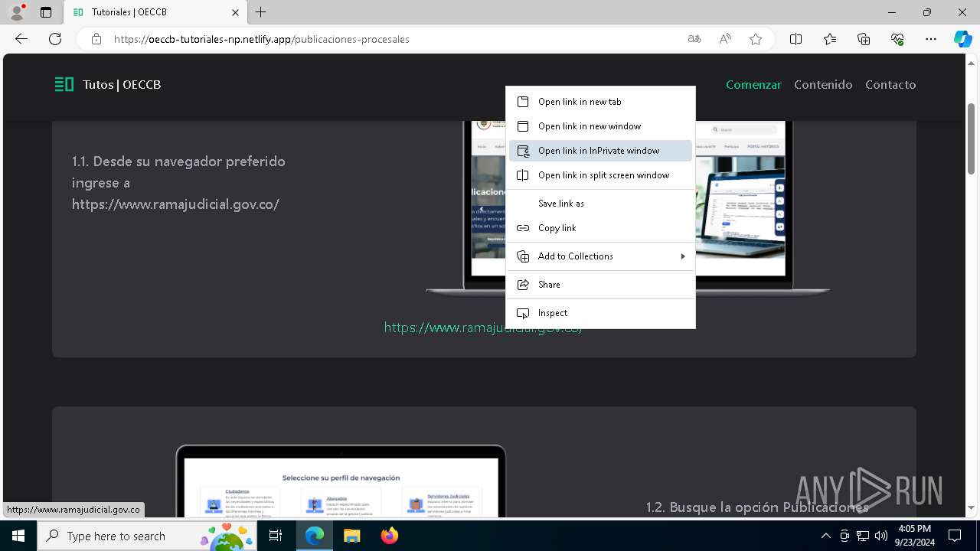Viewport: 980px width, 551px height.
Task: Click the page scrollbar thumb
Action: (971, 138)
